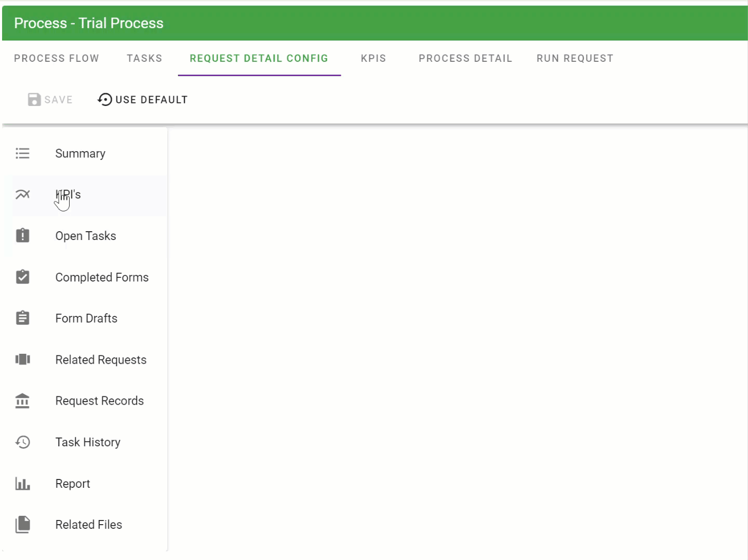
Task: Click the Form Drafts clipboard icon
Action: (22, 318)
